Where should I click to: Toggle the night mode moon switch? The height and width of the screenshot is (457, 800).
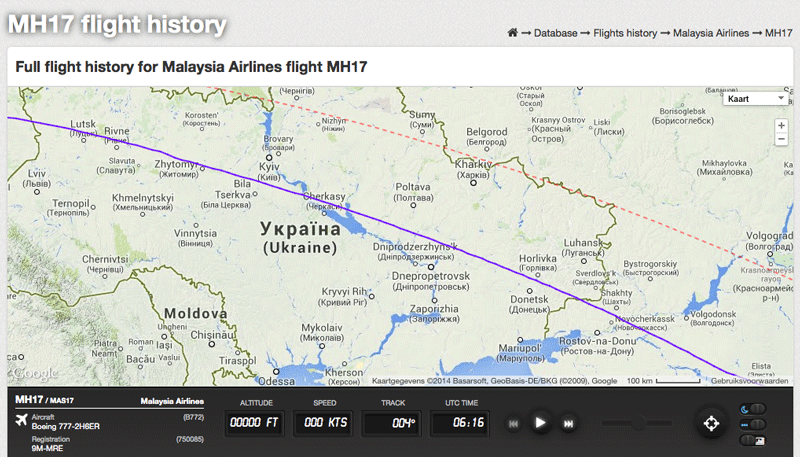[x=753, y=409]
